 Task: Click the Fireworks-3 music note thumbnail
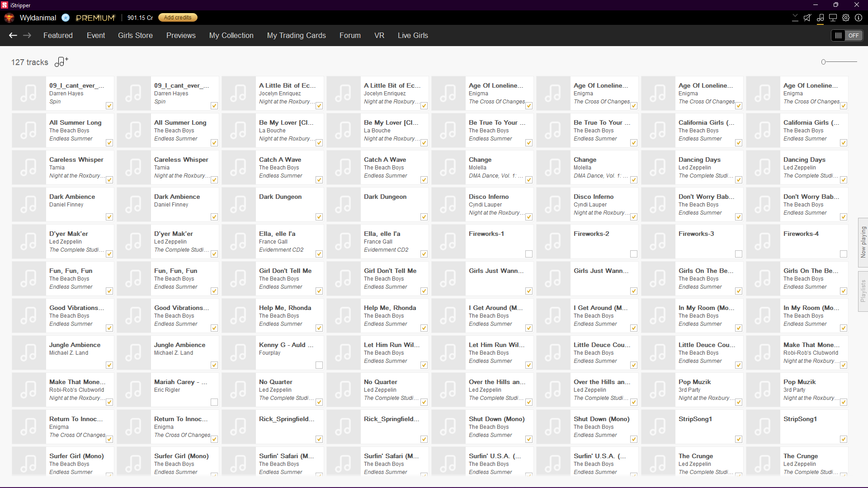(x=658, y=242)
